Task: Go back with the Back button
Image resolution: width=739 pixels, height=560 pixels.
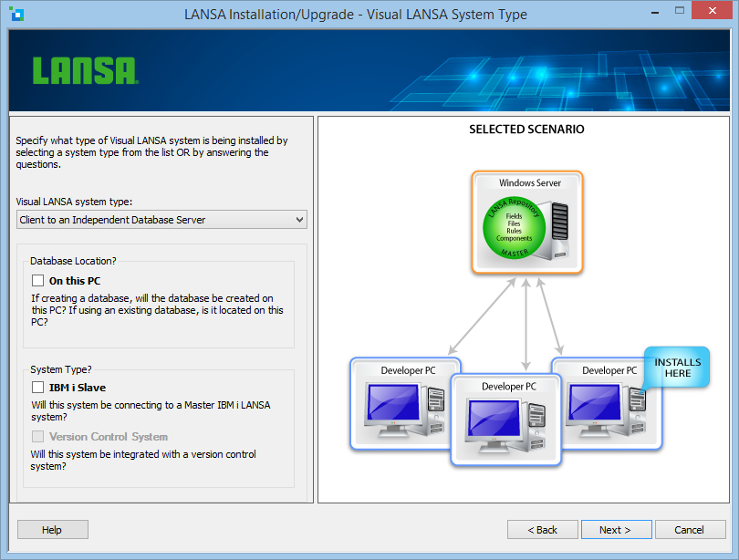Action: pos(543,529)
